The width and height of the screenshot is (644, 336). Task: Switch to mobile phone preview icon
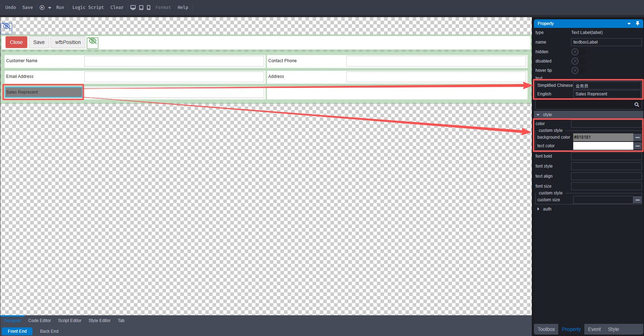[149, 8]
